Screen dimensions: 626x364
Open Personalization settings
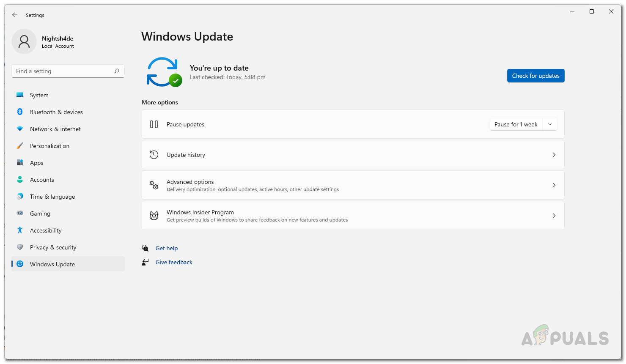[x=68, y=146]
